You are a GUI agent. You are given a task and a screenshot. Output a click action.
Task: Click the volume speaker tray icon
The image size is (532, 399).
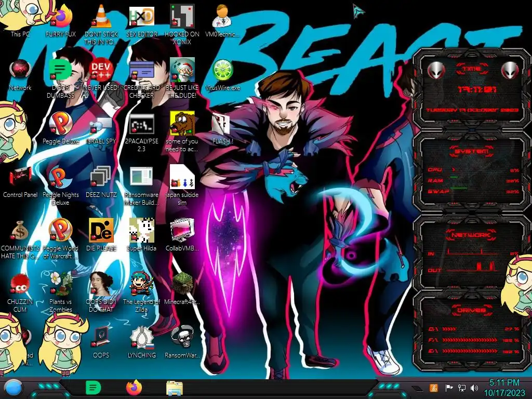click(x=474, y=388)
